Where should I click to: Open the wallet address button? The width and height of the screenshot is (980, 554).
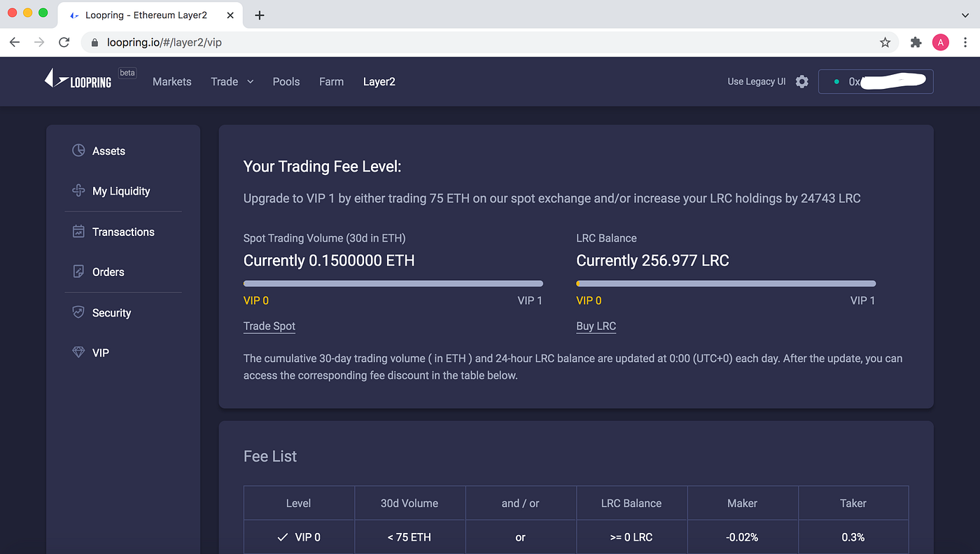pyautogui.click(x=876, y=81)
